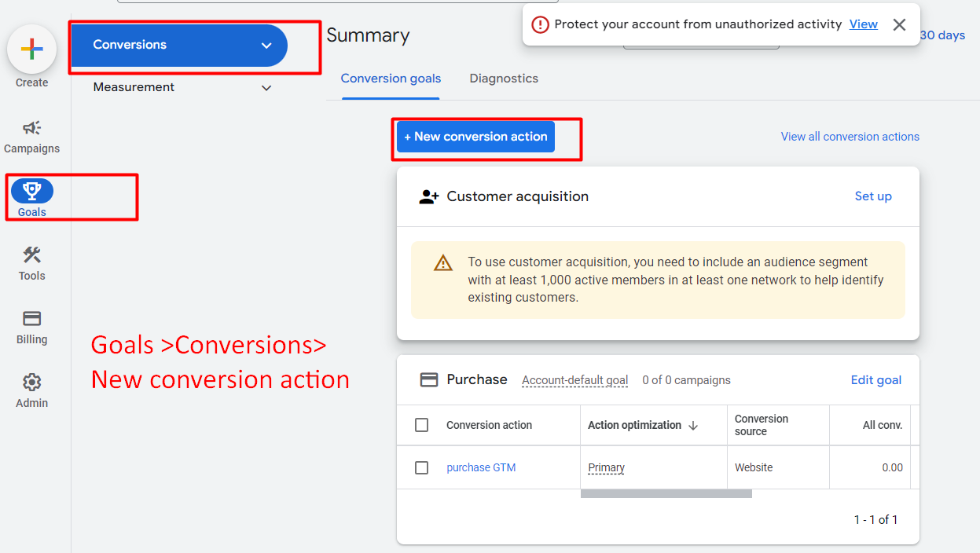Click the All conv. column header
Viewport: 980px width, 553px height.
882,425
